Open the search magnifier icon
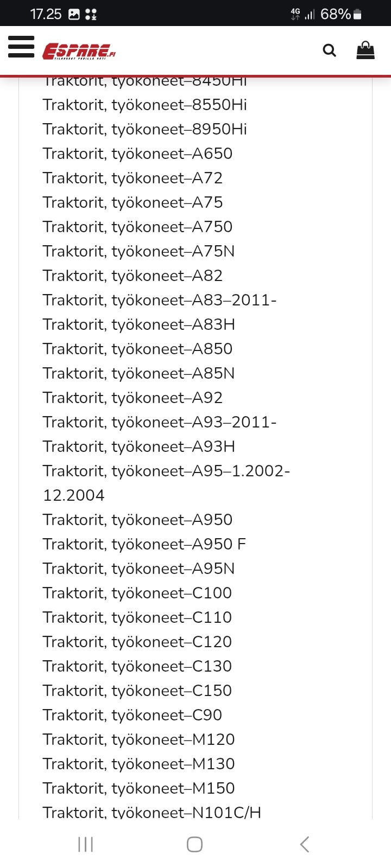The height and width of the screenshot is (868, 391). tap(329, 50)
